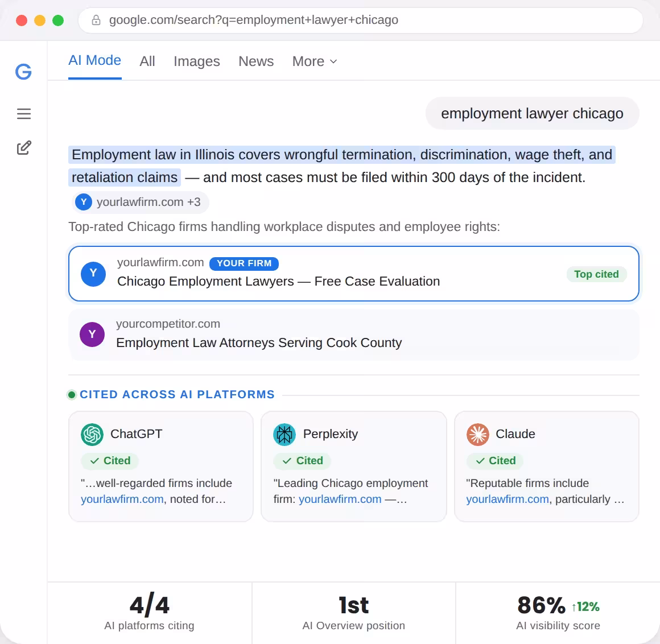Click the green maximize window button
Image resolution: width=660 pixels, height=644 pixels.
coord(58,20)
